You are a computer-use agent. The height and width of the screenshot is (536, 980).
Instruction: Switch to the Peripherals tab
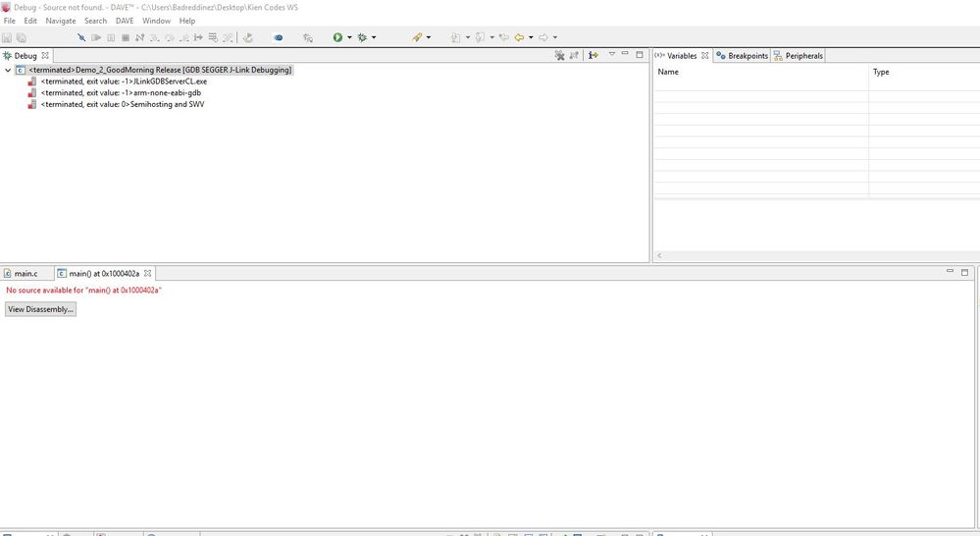[799, 56]
